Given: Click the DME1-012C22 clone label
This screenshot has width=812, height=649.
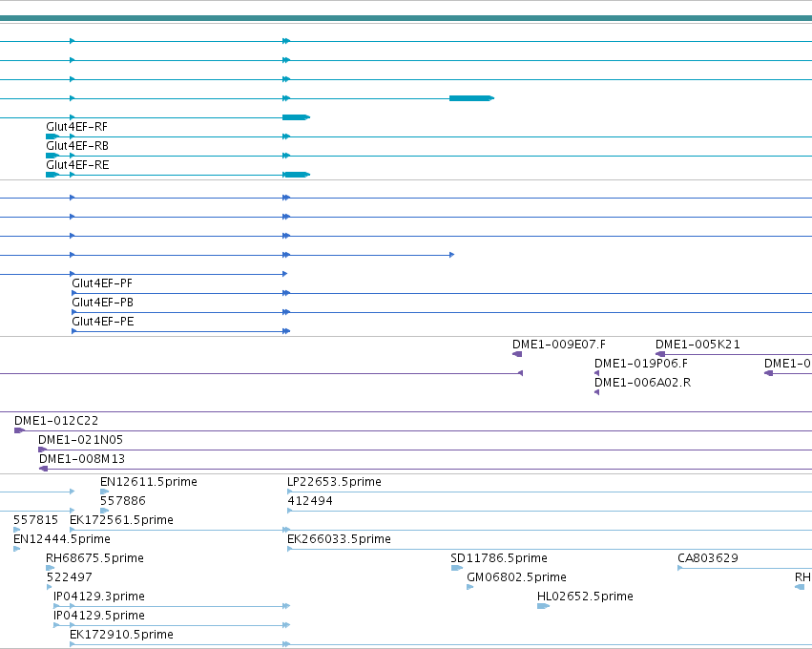Looking at the screenshot, I should click(x=56, y=421).
